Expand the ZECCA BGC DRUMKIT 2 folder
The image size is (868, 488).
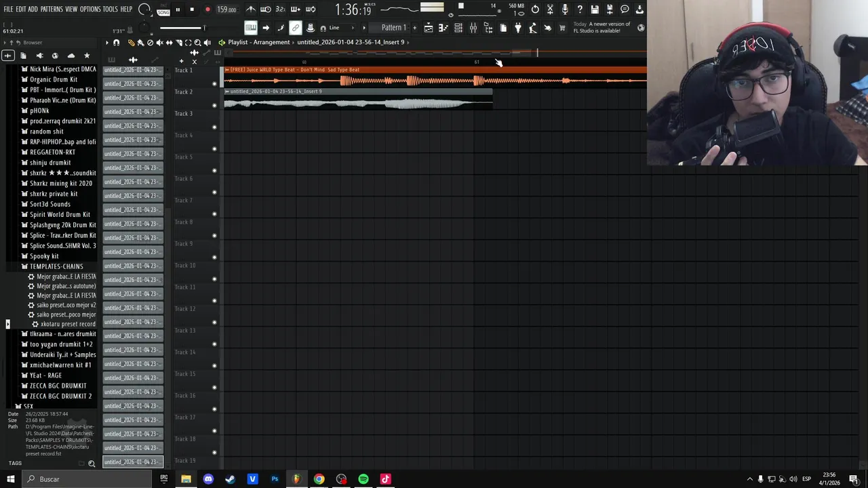point(60,396)
